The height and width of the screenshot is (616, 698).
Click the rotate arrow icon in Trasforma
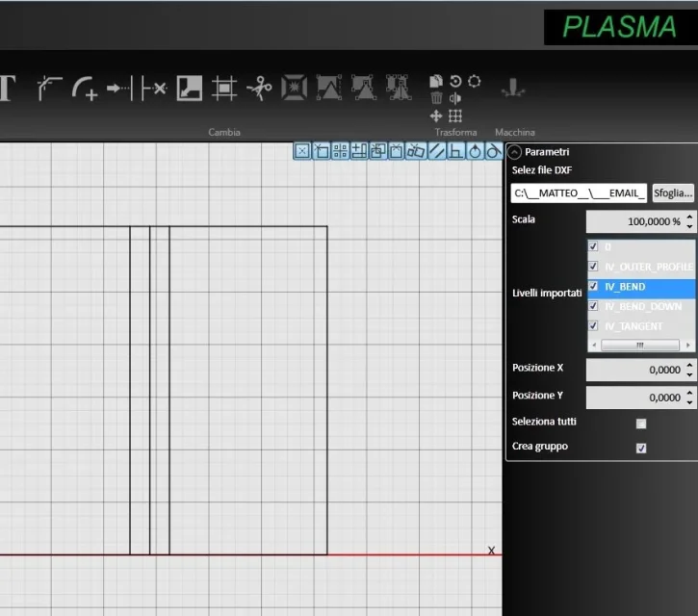coord(455,81)
